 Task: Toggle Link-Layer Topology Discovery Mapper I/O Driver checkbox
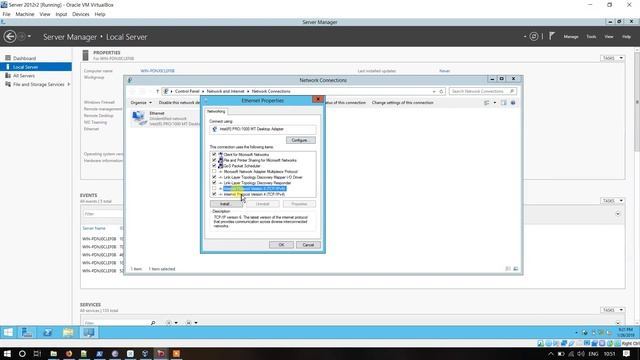pos(214,177)
